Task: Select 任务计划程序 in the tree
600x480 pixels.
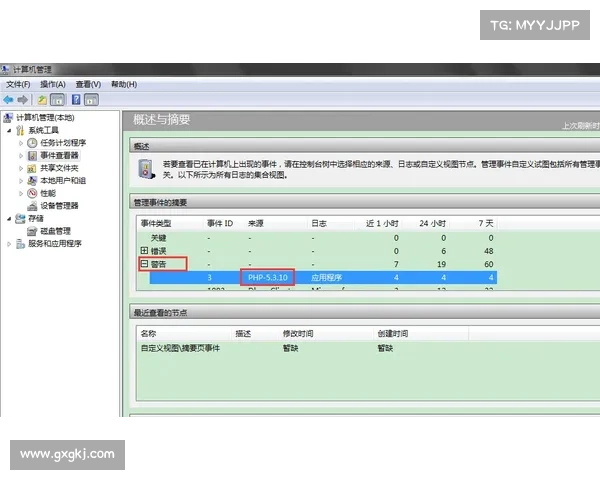Action: coord(63,143)
